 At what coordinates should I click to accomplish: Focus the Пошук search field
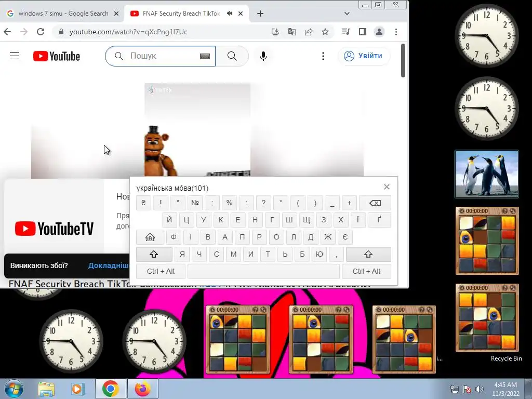[x=159, y=56]
